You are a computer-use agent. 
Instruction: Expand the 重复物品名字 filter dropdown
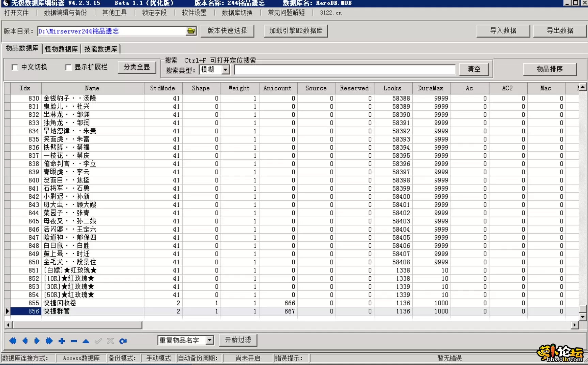(210, 340)
